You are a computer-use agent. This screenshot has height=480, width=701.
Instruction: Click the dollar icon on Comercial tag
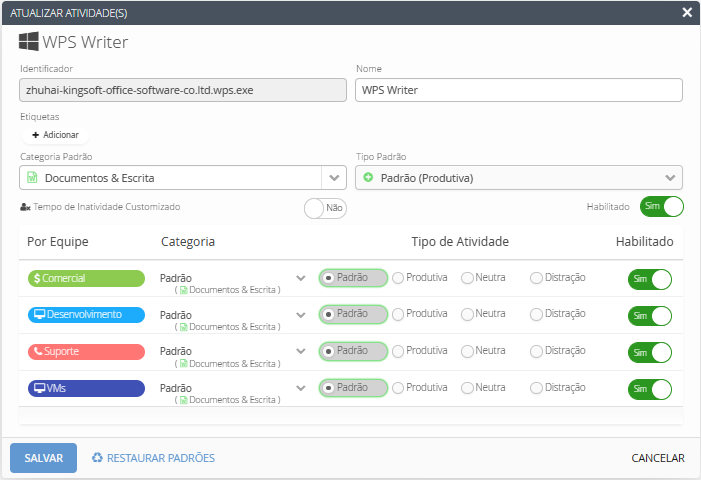(37, 278)
